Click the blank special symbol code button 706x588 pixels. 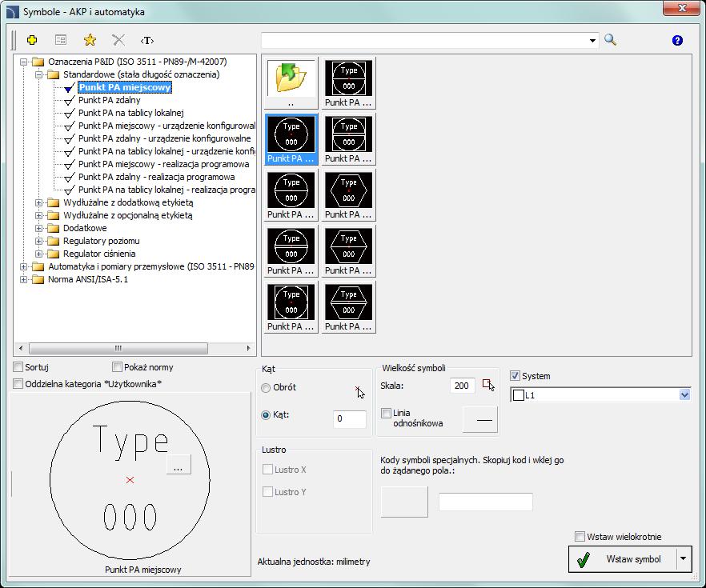coord(404,502)
